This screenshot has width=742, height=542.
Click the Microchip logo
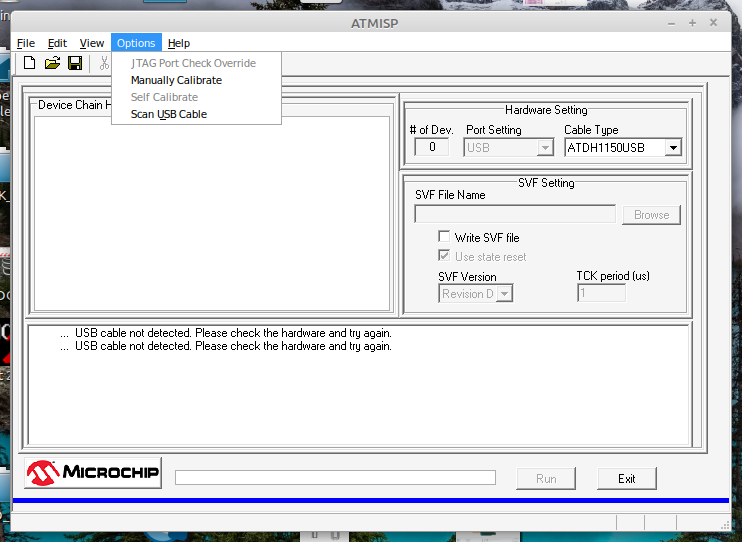click(x=93, y=473)
